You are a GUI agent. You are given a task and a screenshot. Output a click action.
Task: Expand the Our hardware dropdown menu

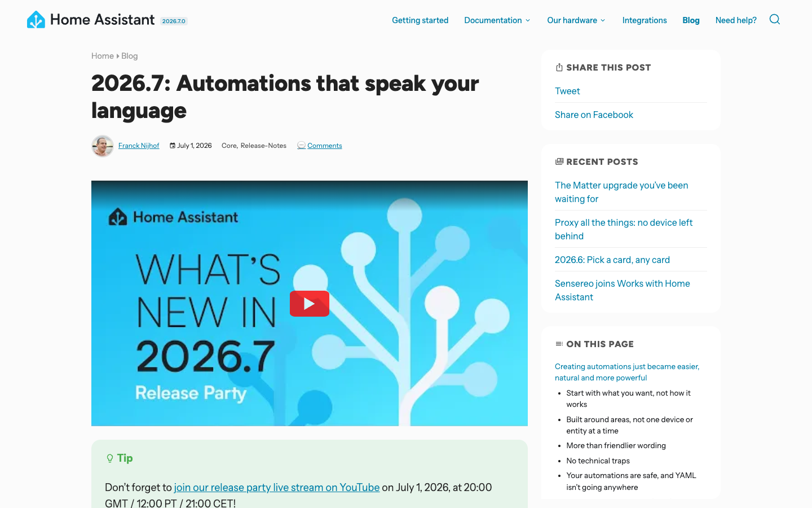(x=576, y=20)
